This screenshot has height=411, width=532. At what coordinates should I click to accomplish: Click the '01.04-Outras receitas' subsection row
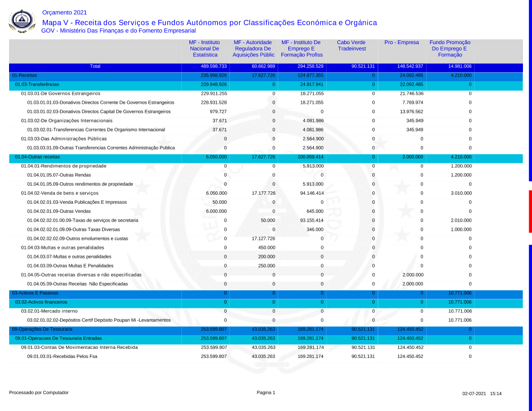38,157
